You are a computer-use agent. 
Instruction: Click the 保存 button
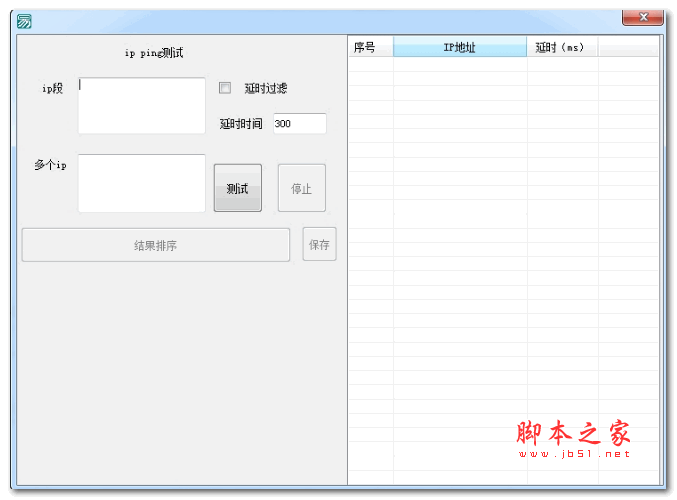pos(319,244)
